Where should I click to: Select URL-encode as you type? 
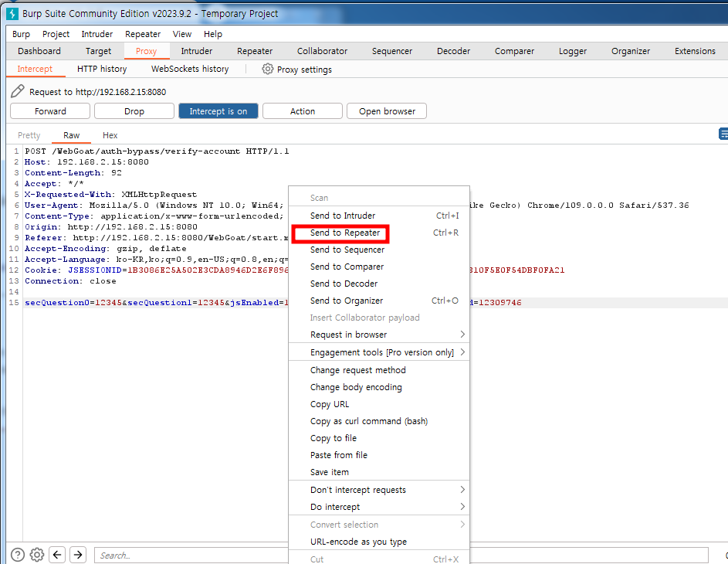click(x=379, y=542)
